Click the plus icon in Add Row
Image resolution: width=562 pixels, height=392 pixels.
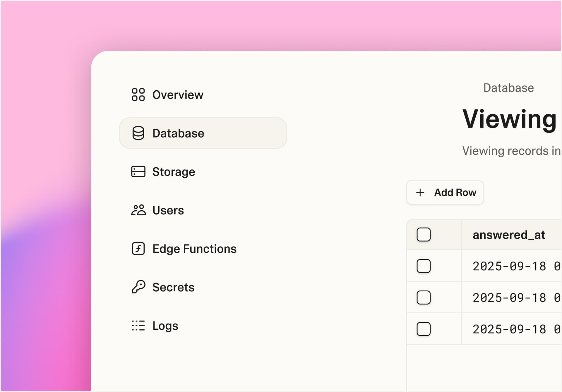point(420,192)
